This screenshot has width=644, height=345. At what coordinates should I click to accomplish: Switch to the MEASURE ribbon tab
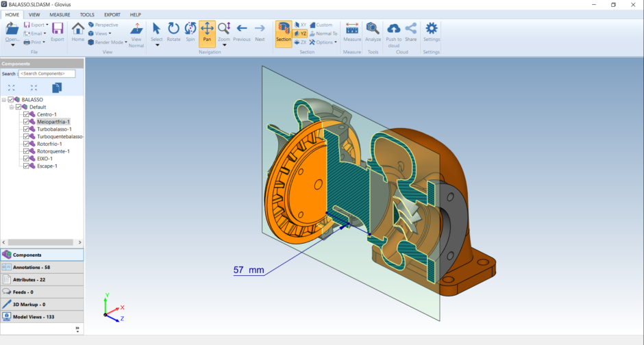pos(60,15)
